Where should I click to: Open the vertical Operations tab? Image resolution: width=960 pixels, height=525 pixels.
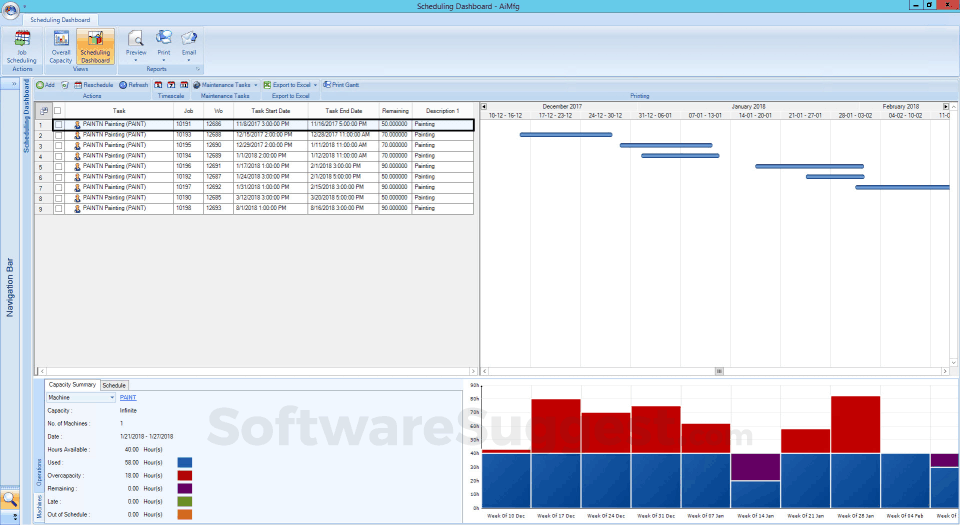(x=39, y=470)
